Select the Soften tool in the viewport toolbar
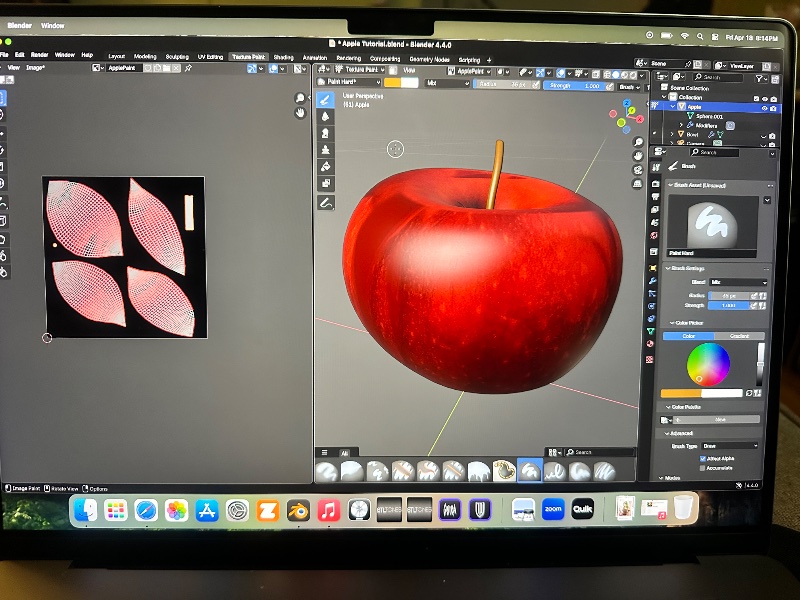 click(x=325, y=116)
